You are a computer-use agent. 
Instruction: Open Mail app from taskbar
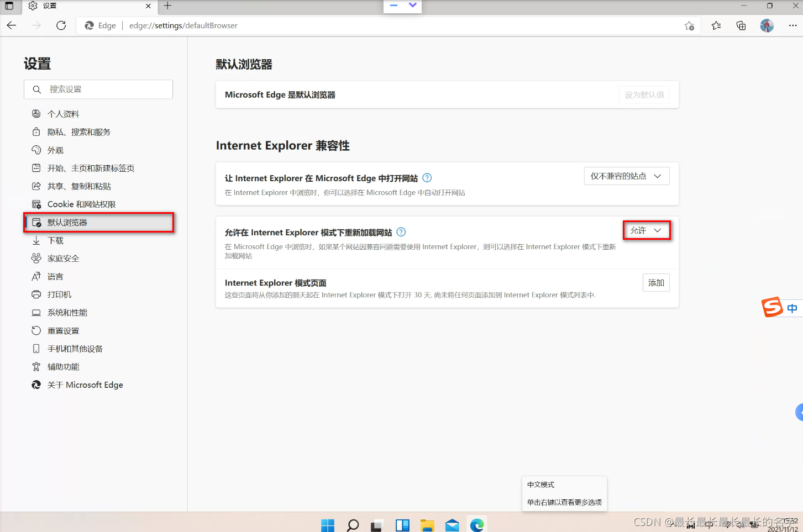pyautogui.click(x=452, y=525)
